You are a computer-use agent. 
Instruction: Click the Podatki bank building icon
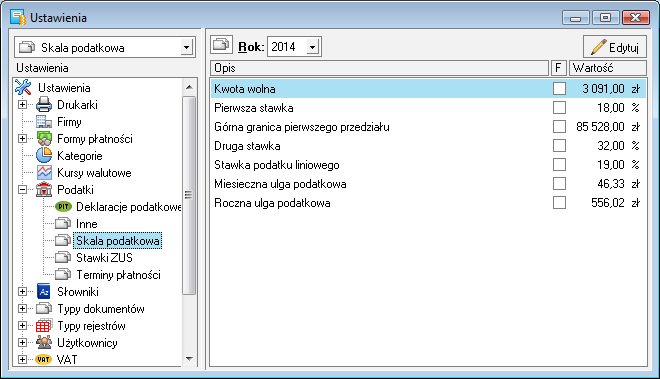tap(44, 190)
